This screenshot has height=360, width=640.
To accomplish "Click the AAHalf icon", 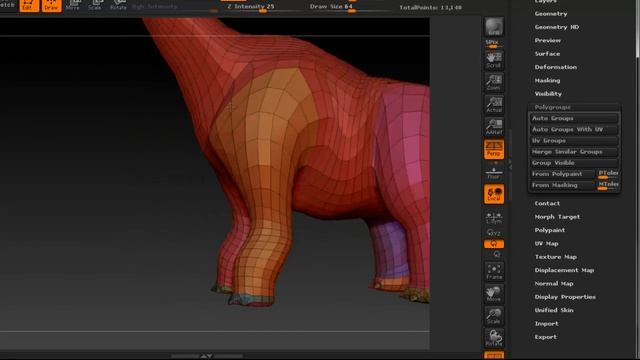I will 494,127.
